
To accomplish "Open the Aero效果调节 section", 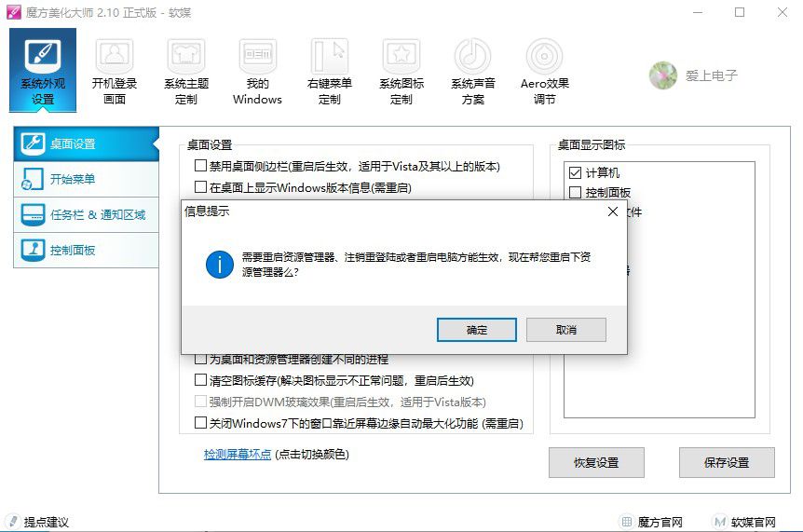I will [544, 72].
